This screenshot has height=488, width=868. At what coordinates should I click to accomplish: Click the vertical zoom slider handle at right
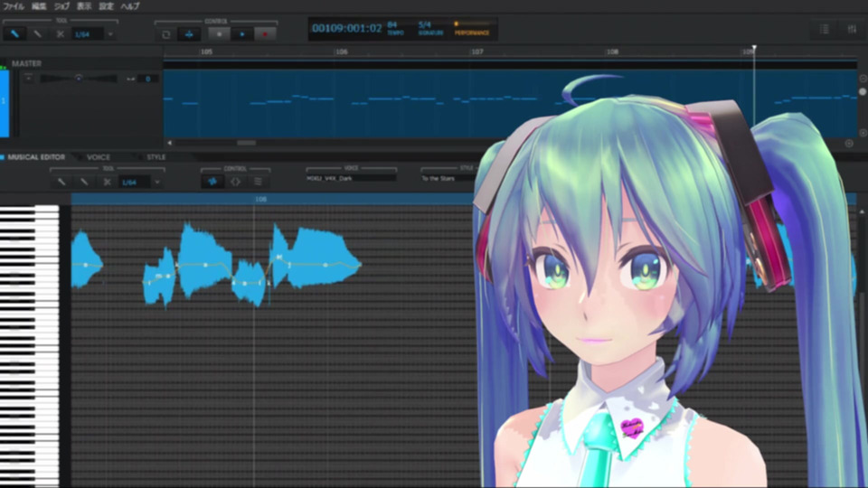pyautogui.click(x=863, y=91)
